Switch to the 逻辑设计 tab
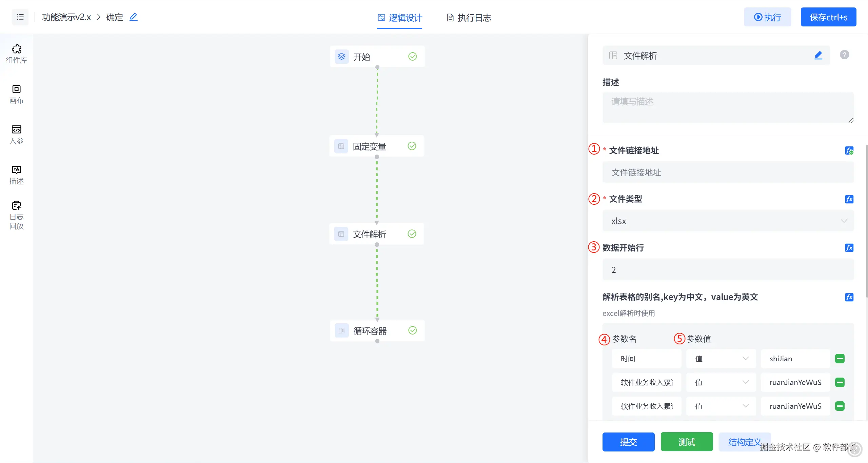868x463 pixels. click(x=400, y=18)
